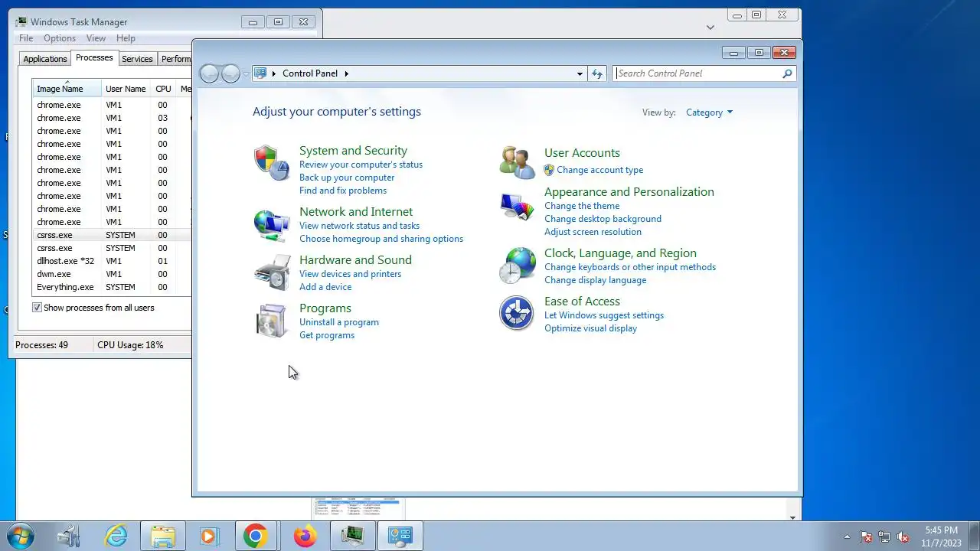The width and height of the screenshot is (980, 551).
Task: Click Adjust screen resolution link
Action: pos(593,232)
